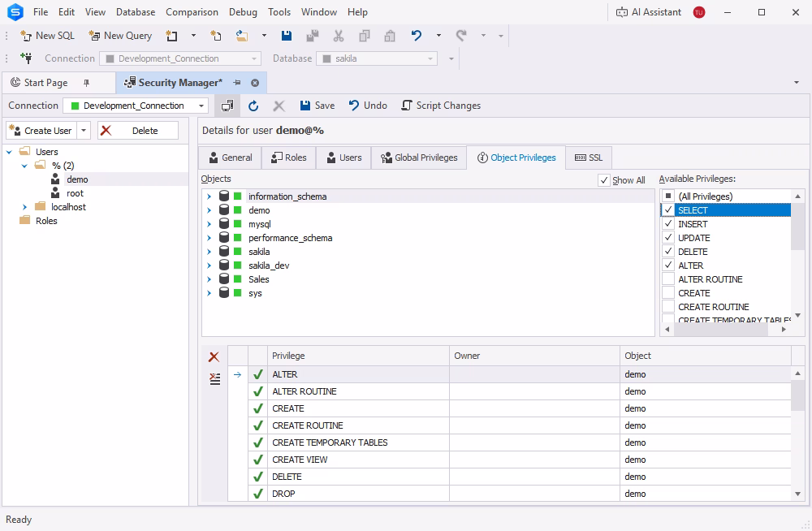The image size is (812, 531).
Task: Open the tab list dropdown arrow
Action: point(797,82)
